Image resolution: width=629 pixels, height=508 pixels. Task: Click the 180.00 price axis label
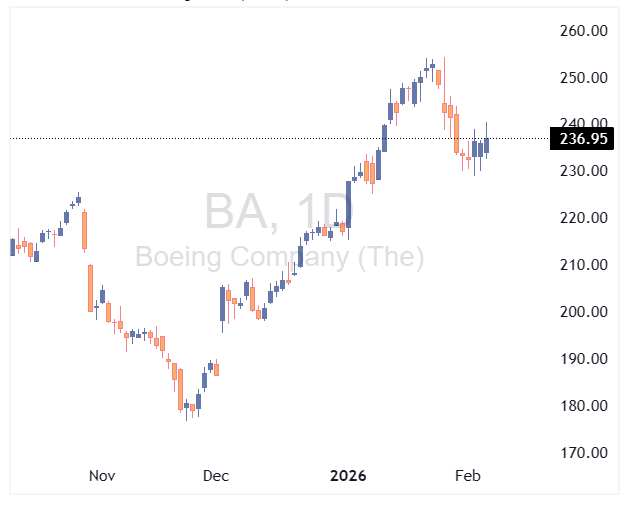pos(583,406)
